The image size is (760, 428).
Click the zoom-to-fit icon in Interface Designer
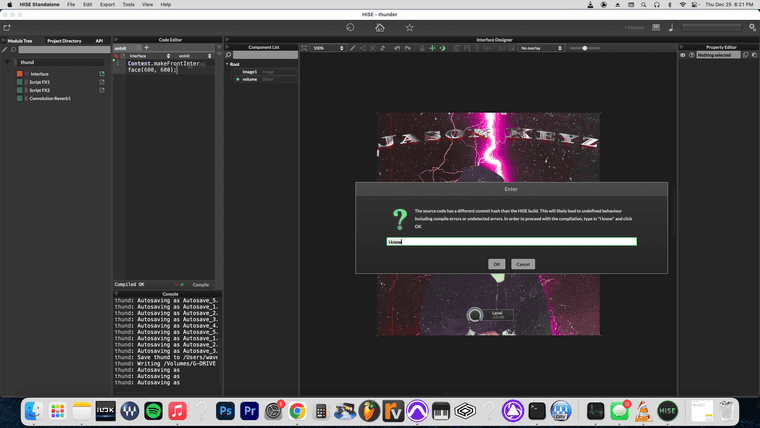click(304, 48)
